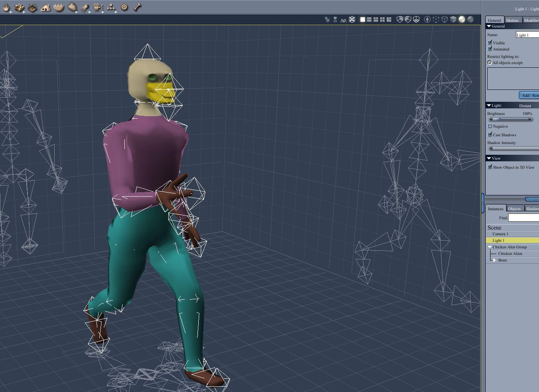The image size is (539, 392).
Task: Collapse the General properties section
Action: click(489, 26)
